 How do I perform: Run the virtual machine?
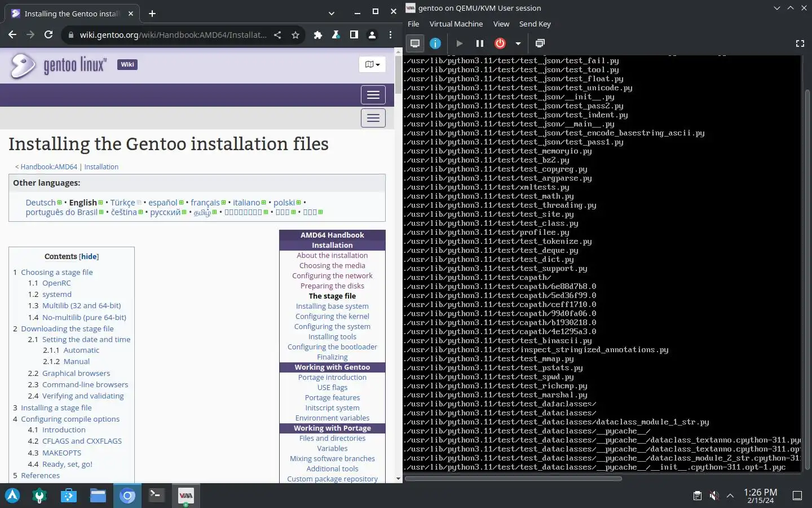[x=460, y=43]
